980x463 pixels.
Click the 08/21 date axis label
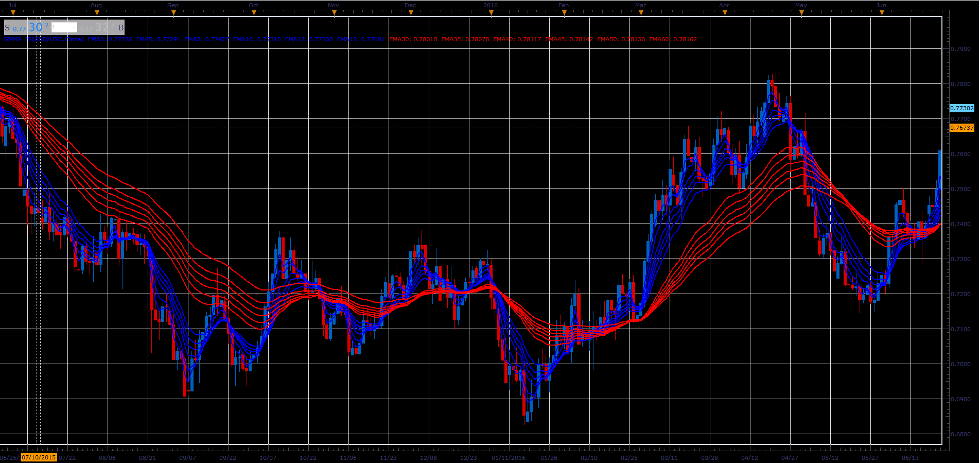click(147, 458)
